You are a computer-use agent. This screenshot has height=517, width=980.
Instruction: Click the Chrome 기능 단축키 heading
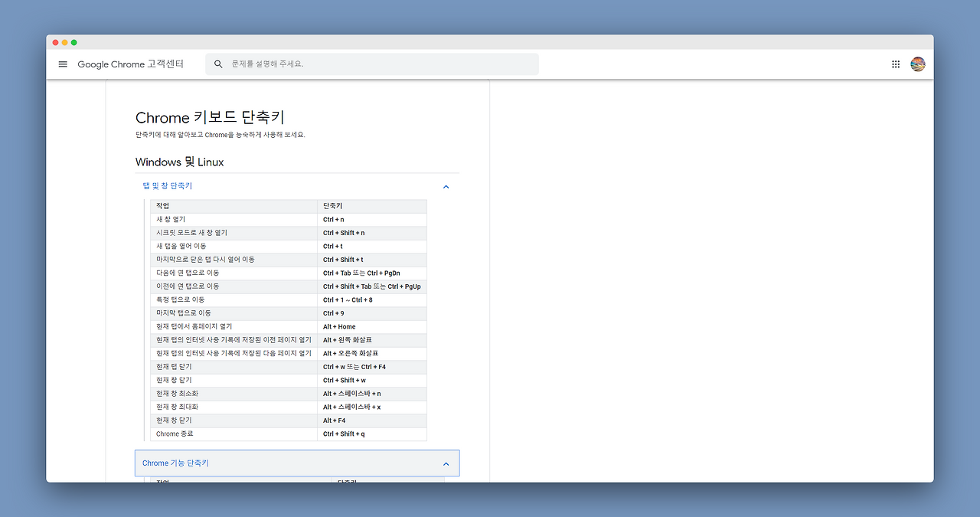click(175, 463)
